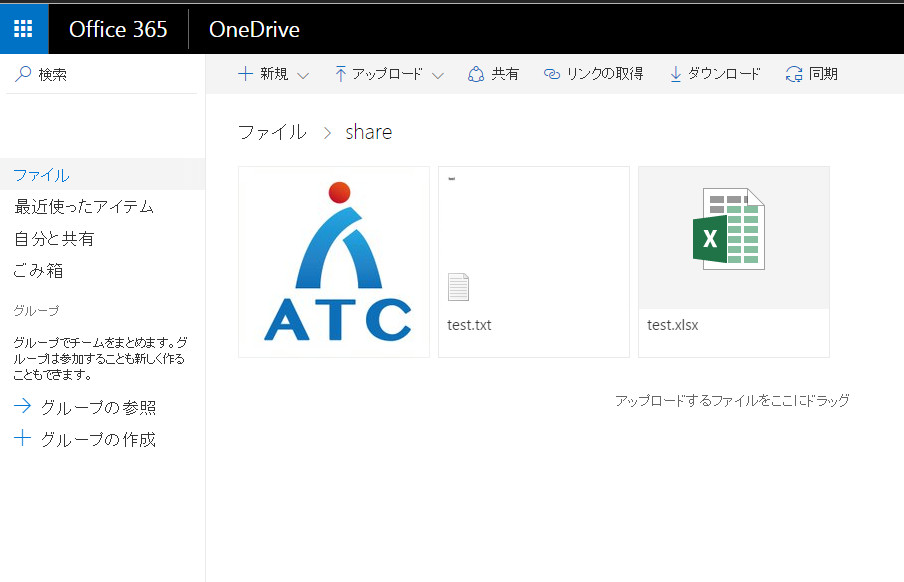
Task: Click the 新規 label in the toolbar
Action: [x=274, y=74]
